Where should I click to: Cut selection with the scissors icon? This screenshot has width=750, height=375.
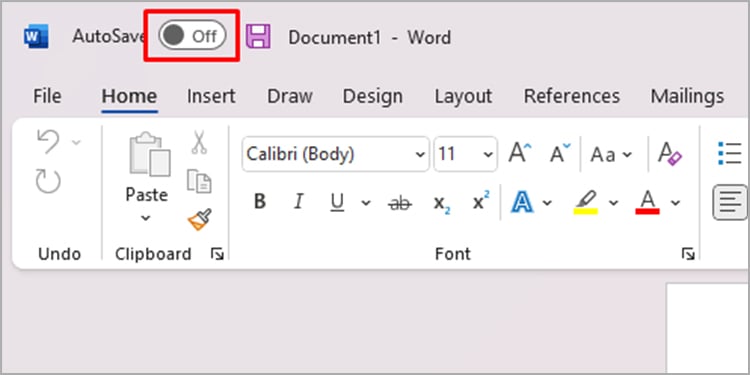tap(199, 142)
